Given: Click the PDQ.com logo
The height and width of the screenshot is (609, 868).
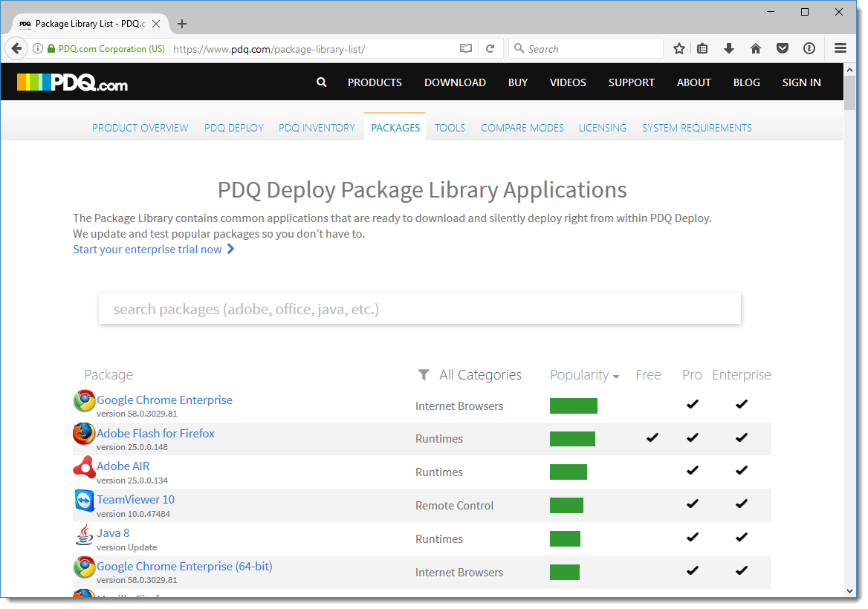Looking at the screenshot, I should click(x=72, y=82).
